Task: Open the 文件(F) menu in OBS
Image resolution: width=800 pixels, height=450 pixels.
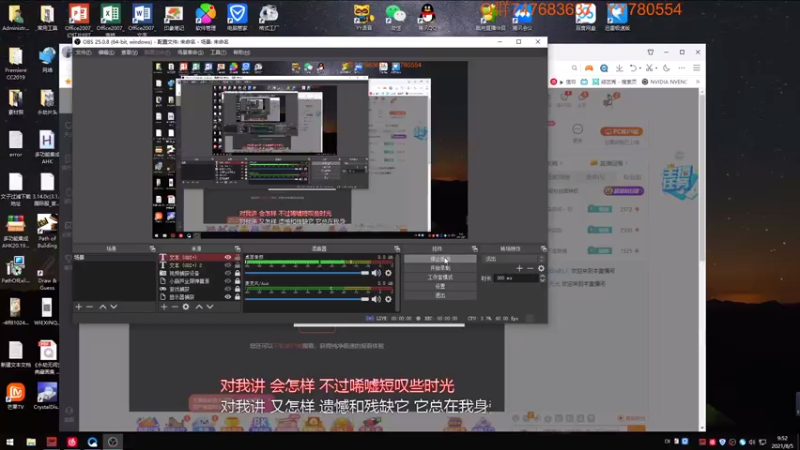Action: [x=83, y=53]
